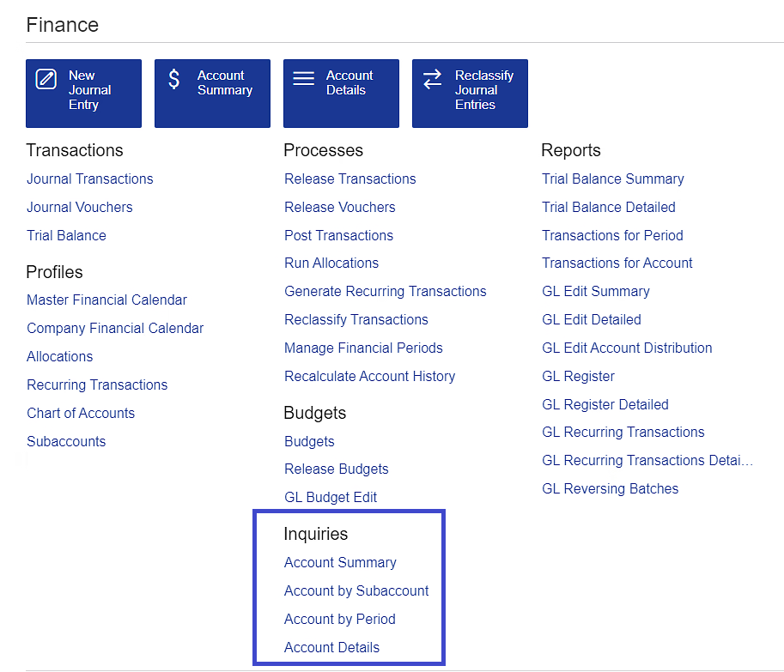The width and height of the screenshot is (784, 672).
Task: Open Post Transactions process
Action: click(x=339, y=235)
